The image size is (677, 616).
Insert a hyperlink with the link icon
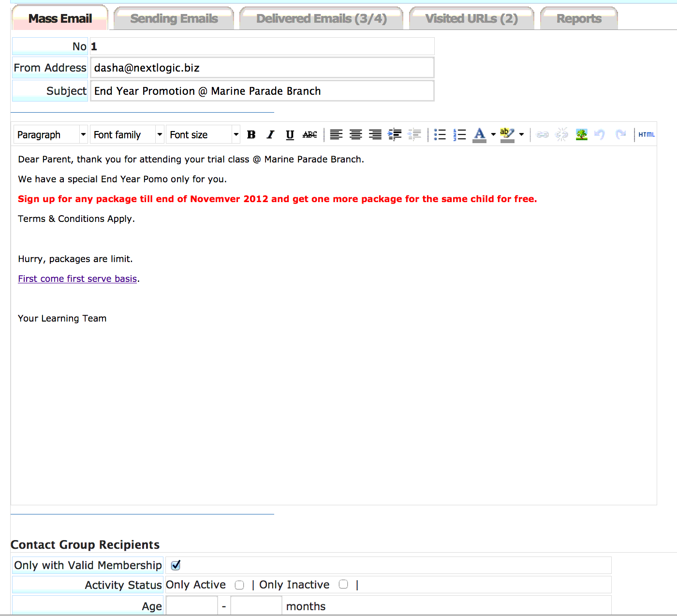tap(543, 135)
